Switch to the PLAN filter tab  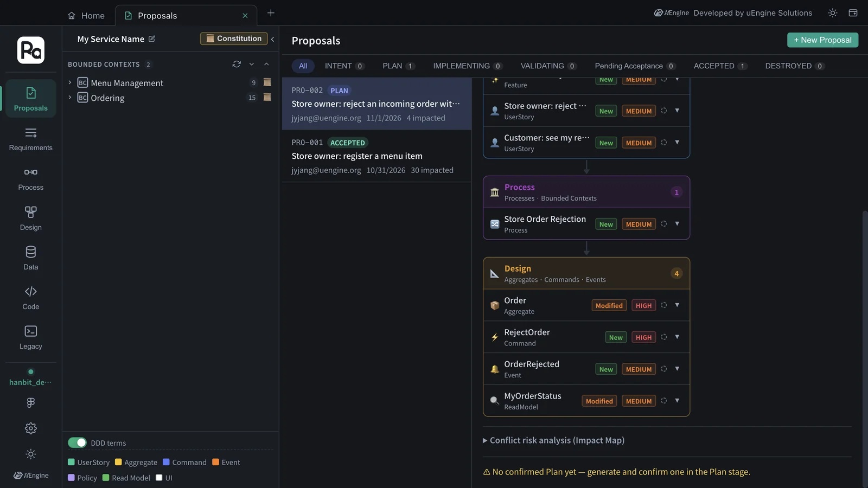(398, 66)
